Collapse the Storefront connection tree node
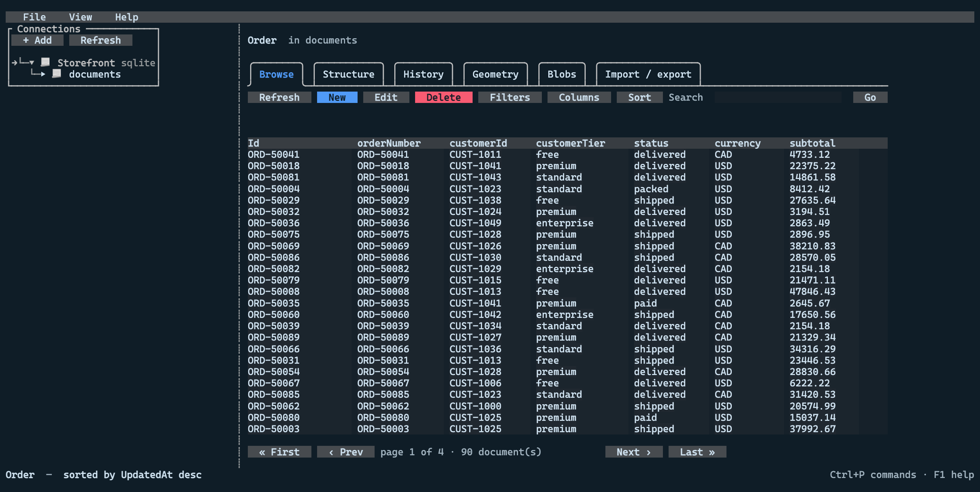This screenshot has width=980, height=492. point(31,62)
